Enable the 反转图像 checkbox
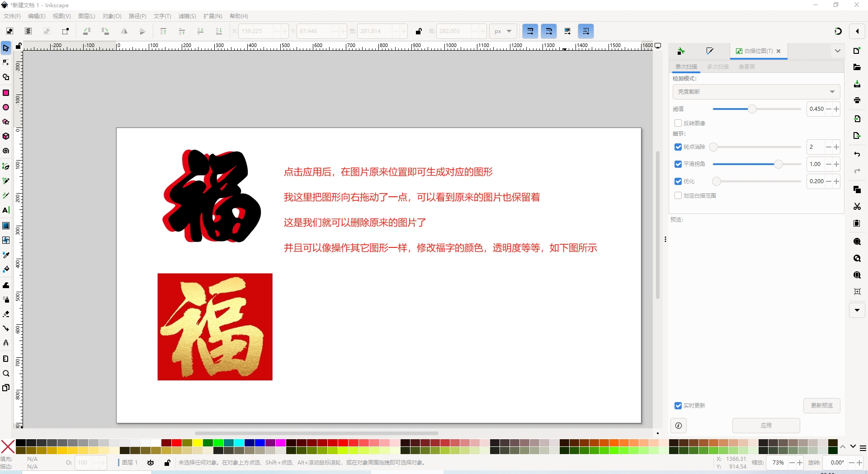Viewport: 868px width, 474px height. click(x=678, y=123)
